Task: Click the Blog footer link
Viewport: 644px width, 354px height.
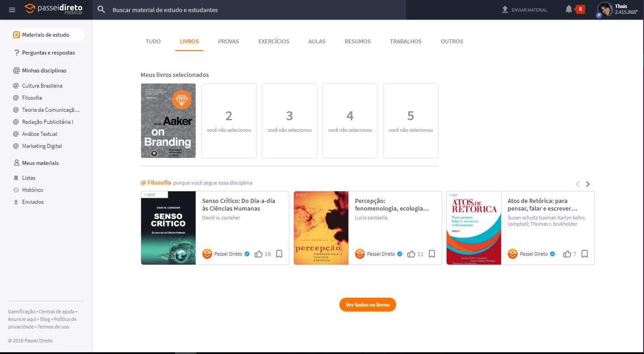Action: [45, 319]
